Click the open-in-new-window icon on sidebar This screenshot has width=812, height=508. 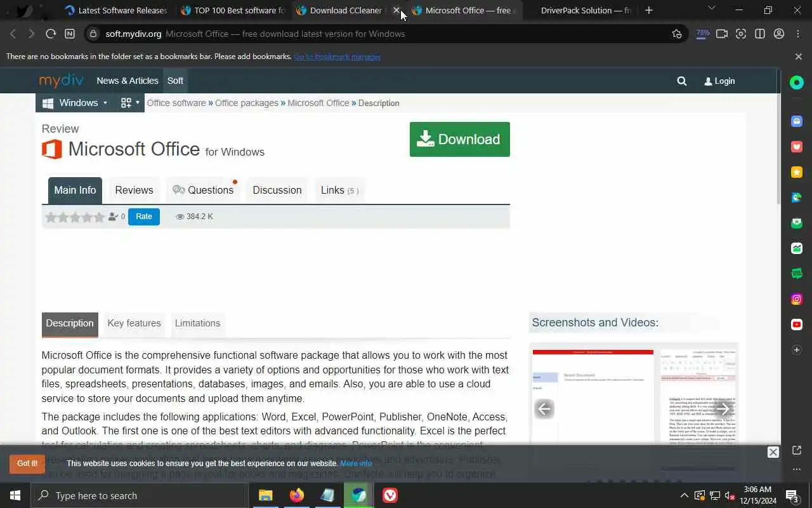click(797, 450)
